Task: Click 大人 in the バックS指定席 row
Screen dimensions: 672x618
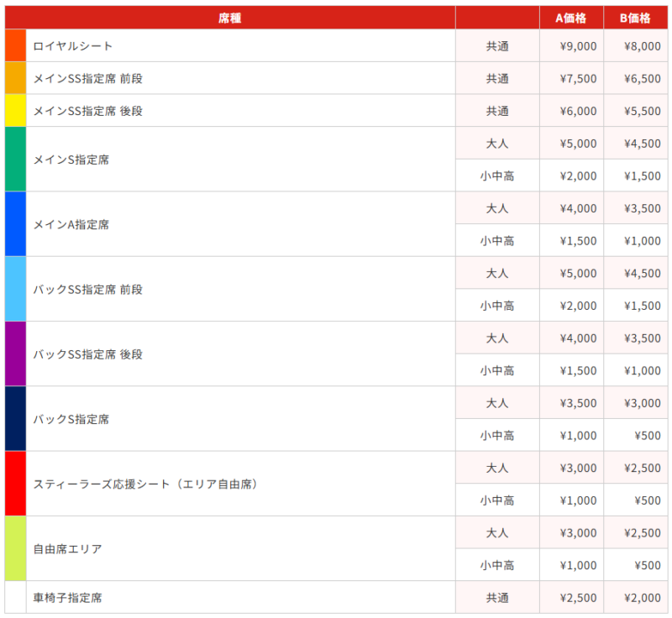Action: point(497,403)
